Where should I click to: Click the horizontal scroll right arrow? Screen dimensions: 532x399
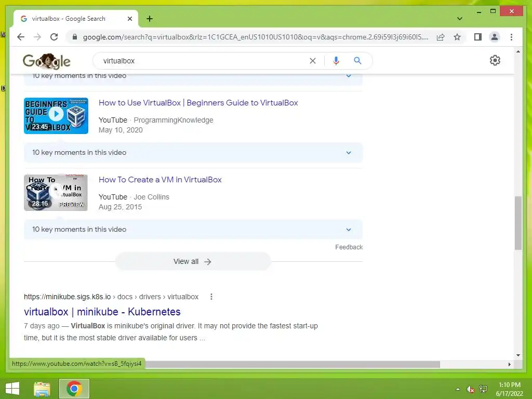[509, 364]
